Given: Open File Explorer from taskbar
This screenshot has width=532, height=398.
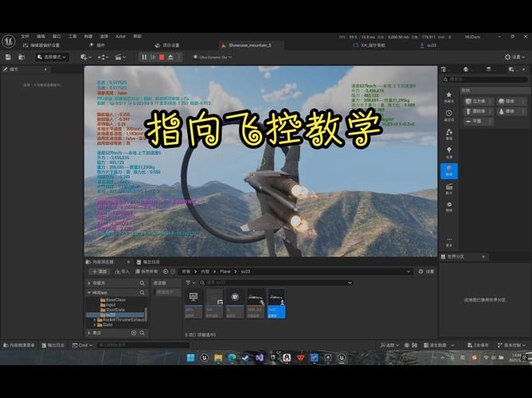Looking at the screenshot, I should [x=218, y=357].
